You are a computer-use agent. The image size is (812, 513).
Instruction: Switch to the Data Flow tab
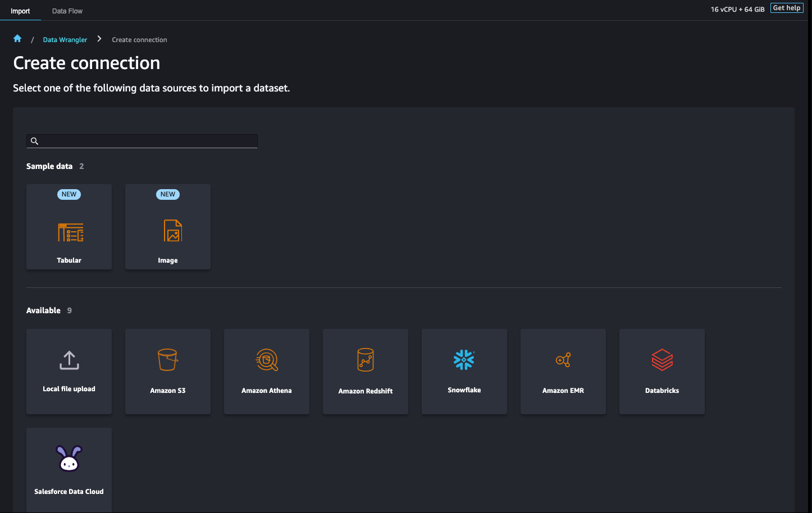[67, 11]
